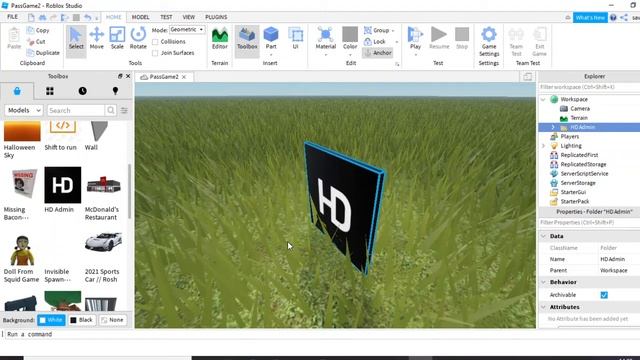The height and width of the screenshot is (360, 640).
Task: Open Toolbox Creations lightbulb tab
Action: (x=115, y=91)
